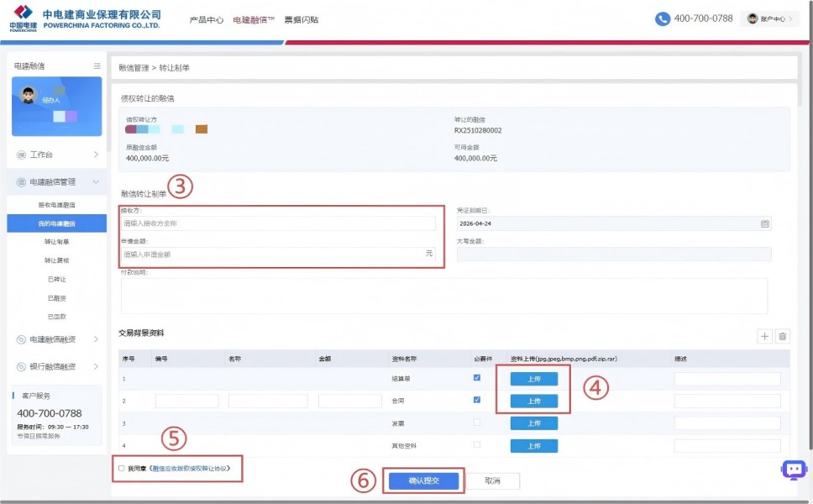Click the user avatar in sidebar card

click(29, 96)
